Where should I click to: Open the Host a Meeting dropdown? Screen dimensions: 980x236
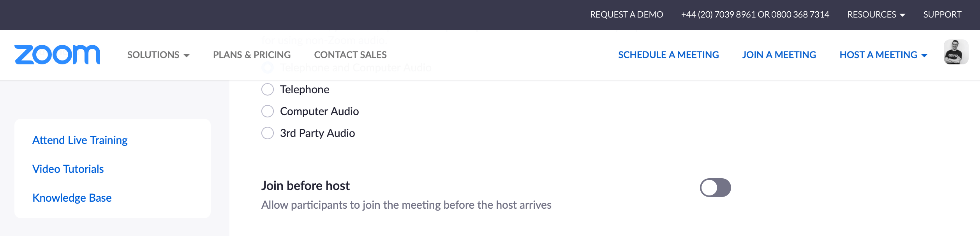point(883,55)
